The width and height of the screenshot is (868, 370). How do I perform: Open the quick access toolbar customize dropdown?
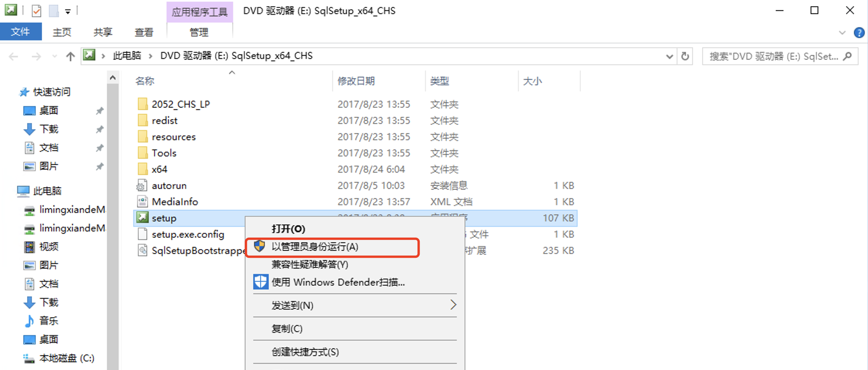[x=68, y=12]
